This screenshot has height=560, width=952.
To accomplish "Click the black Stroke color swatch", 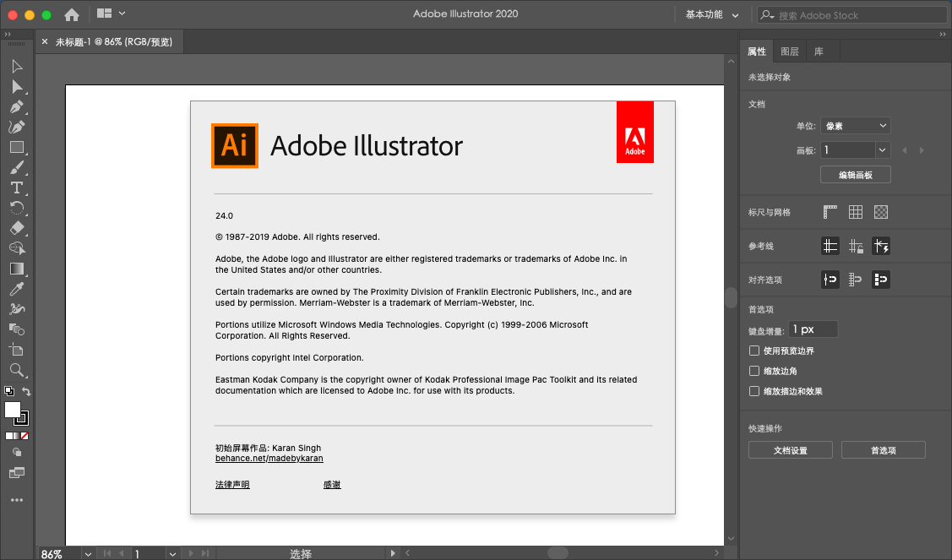I will click(23, 418).
